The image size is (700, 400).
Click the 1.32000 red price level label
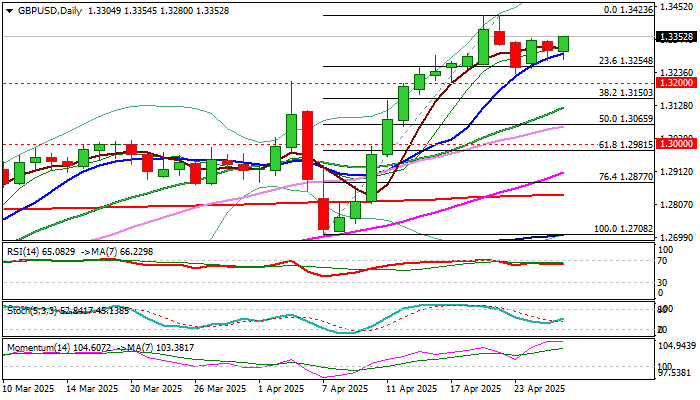[676, 83]
